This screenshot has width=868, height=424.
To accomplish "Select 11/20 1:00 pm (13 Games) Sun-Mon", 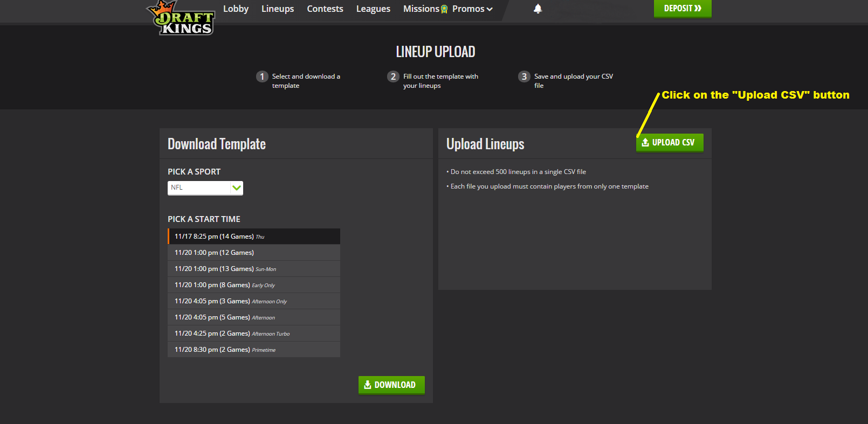I will (254, 269).
